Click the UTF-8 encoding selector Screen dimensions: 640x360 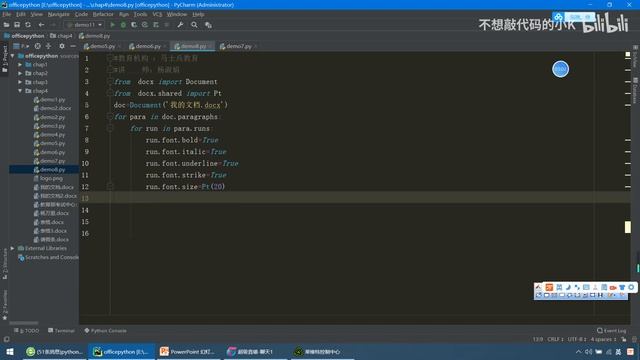[577, 340]
